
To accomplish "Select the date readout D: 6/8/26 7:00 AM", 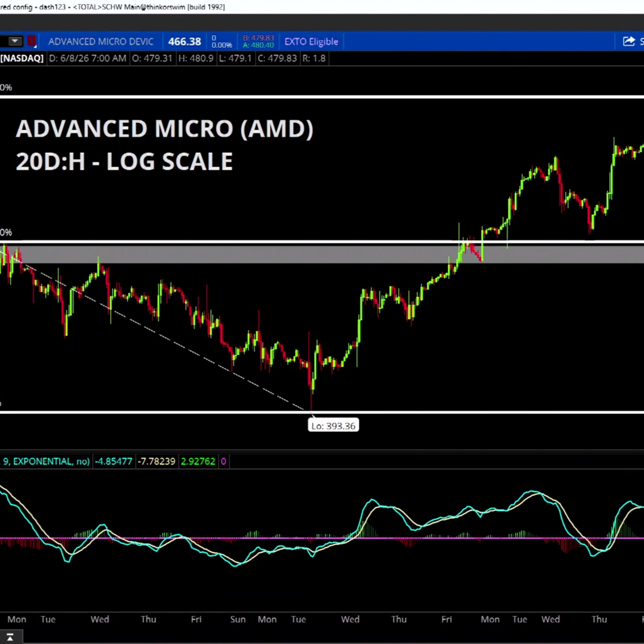I will point(88,58).
